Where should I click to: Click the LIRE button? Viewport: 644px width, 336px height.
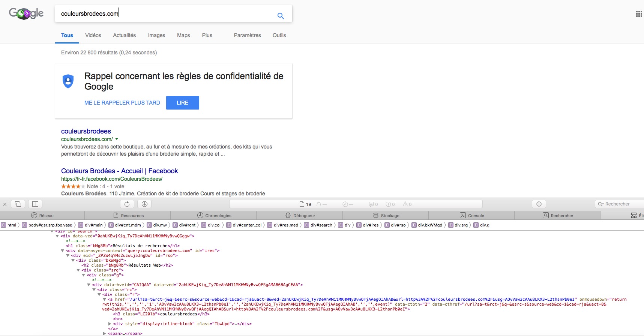tap(183, 103)
